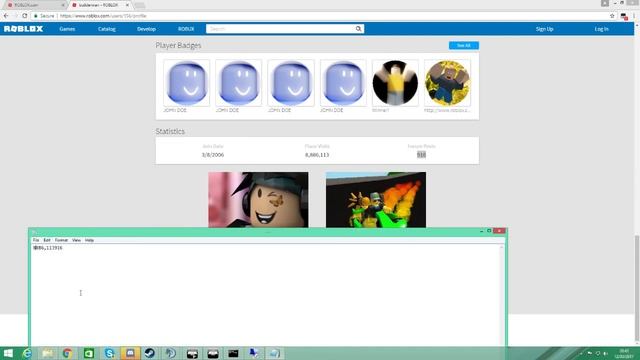Reload the page with refresh icon

coord(24,16)
